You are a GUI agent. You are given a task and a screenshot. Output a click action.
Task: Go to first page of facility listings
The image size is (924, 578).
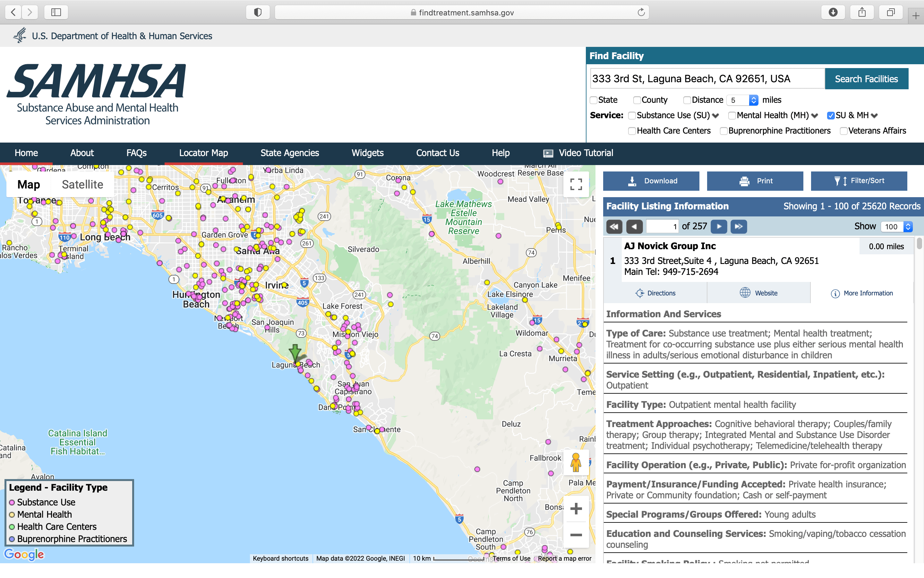tap(614, 227)
